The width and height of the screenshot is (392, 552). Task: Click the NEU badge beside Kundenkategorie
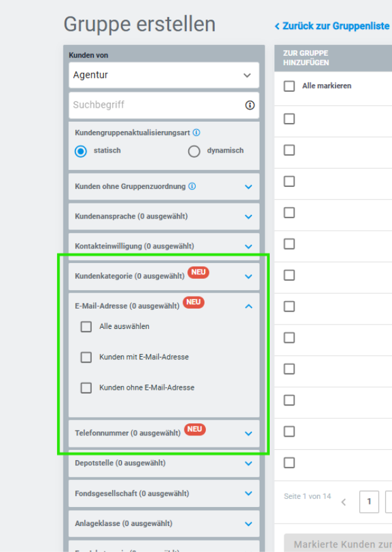(x=198, y=273)
